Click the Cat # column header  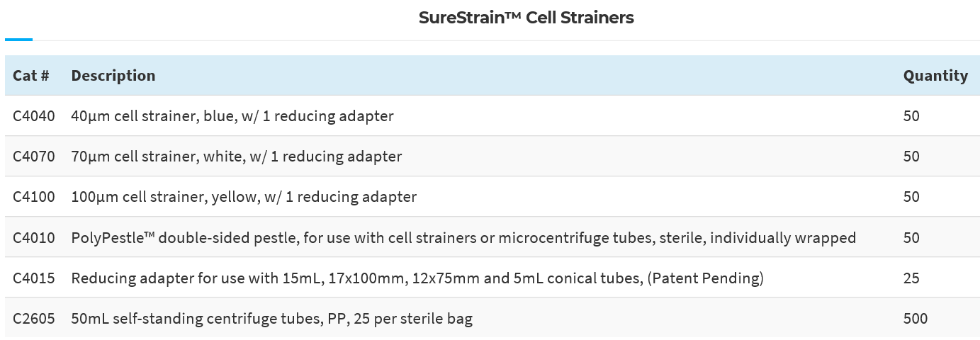(x=31, y=76)
